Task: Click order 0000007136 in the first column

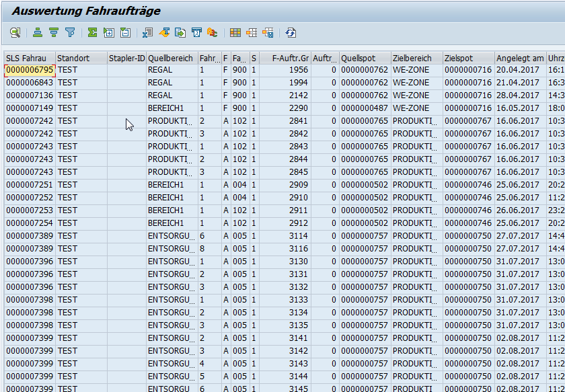Action: [x=30, y=95]
